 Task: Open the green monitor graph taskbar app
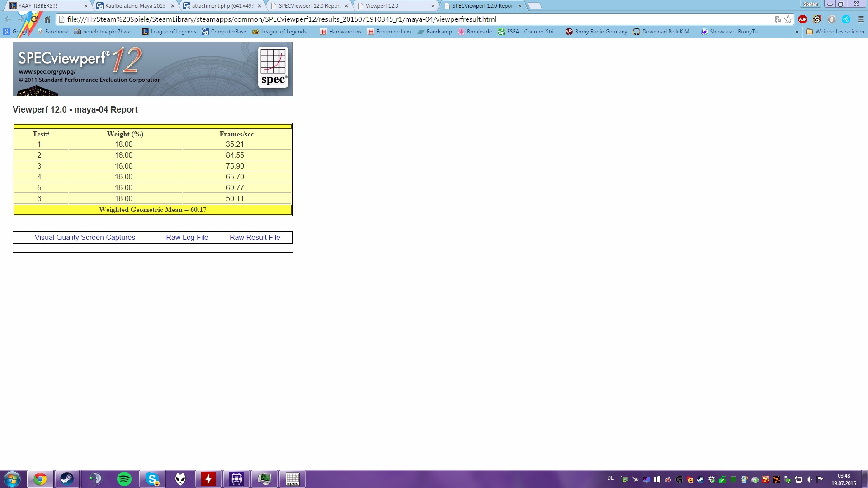click(x=264, y=479)
